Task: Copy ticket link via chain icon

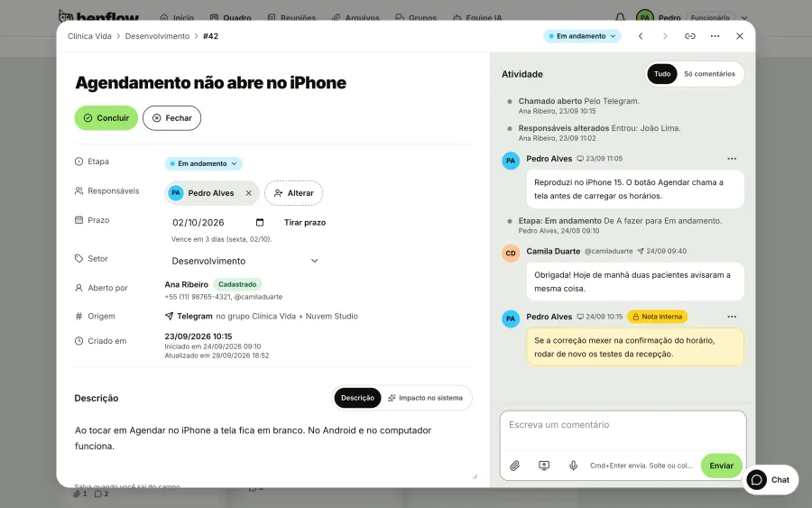Action: click(690, 36)
